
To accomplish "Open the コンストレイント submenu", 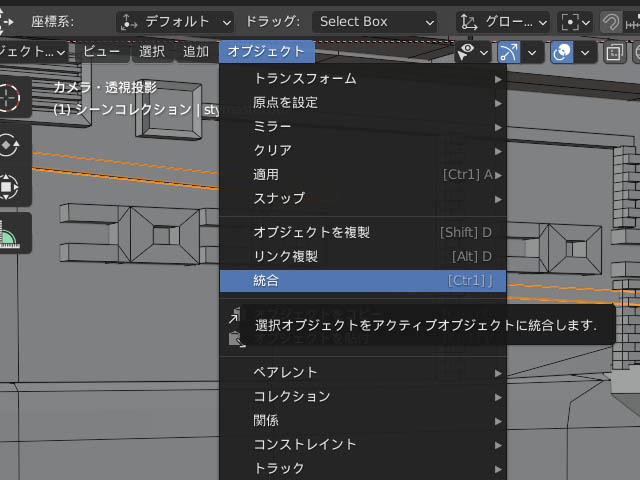I will click(x=363, y=444).
